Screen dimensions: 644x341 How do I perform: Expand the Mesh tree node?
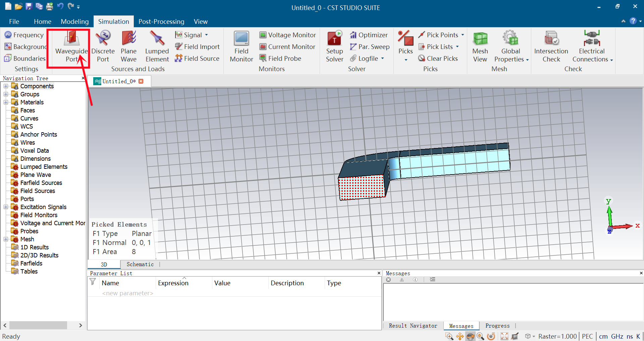6,239
